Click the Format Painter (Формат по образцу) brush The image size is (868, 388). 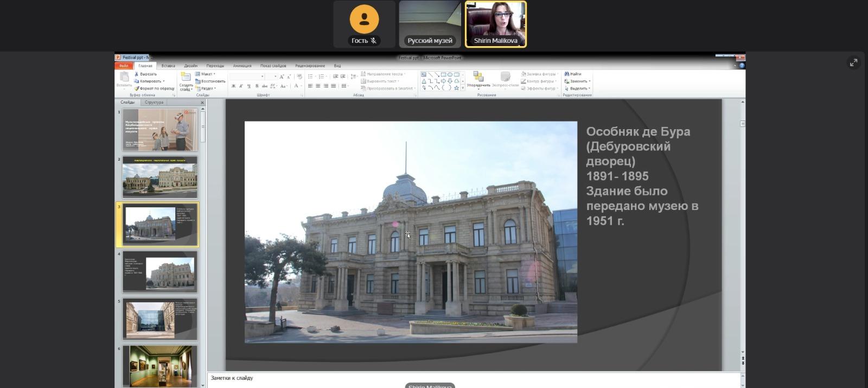pos(137,88)
